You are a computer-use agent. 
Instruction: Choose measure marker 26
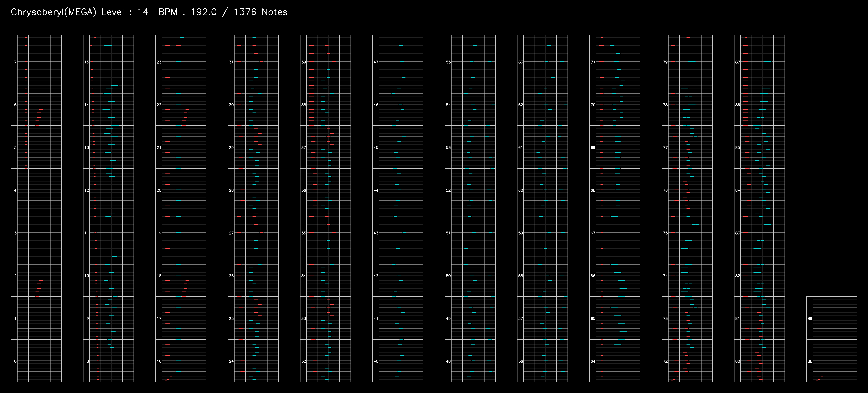click(231, 276)
